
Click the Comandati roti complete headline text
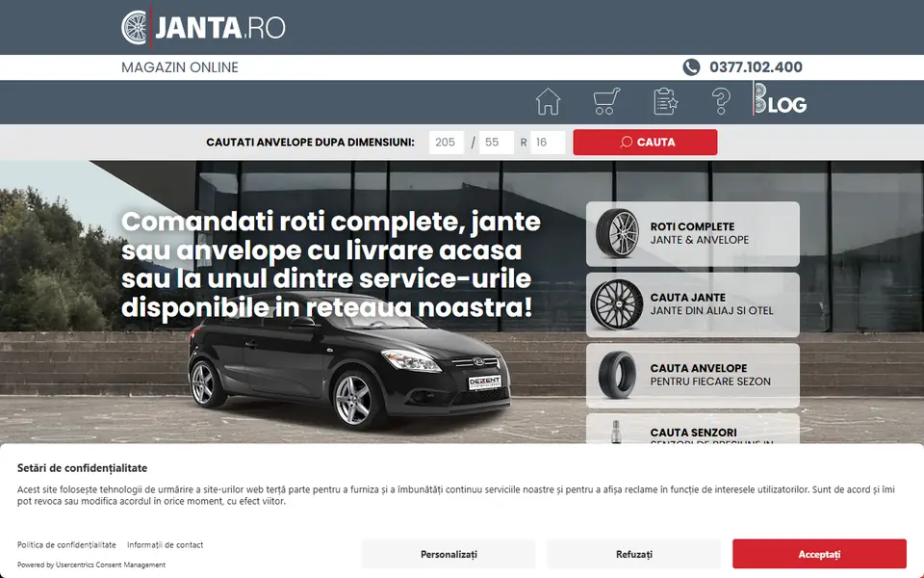pyautogui.click(x=330, y=264)
